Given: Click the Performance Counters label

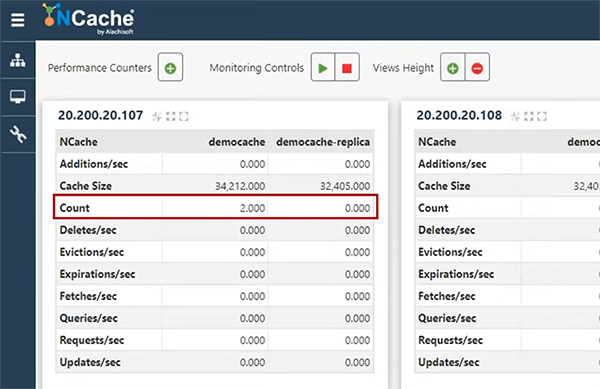Looking at the screenshot, I should click(100, 68).
